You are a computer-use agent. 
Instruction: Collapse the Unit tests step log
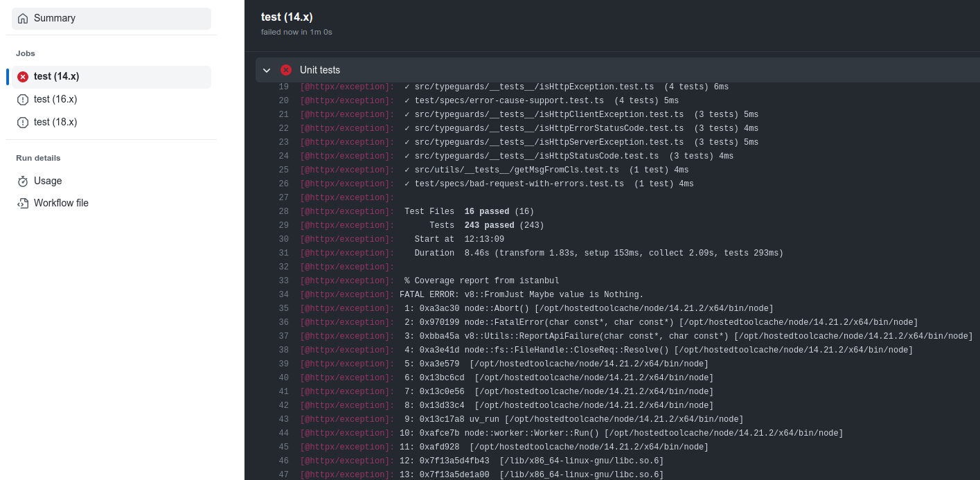[267, 69]
